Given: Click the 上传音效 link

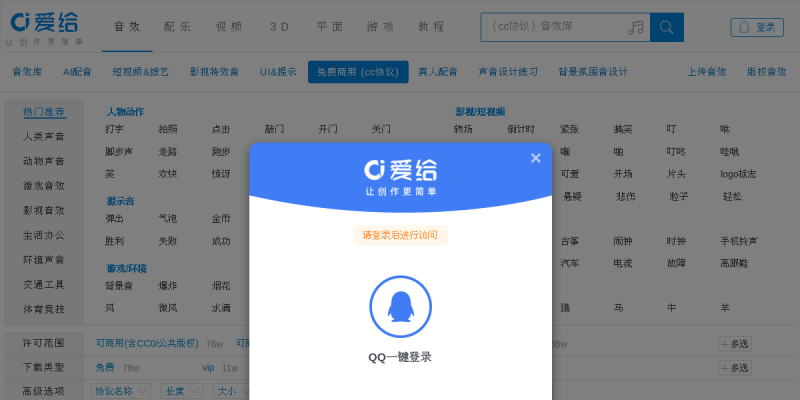Looking at the screenshot, I should click(707, 72).
